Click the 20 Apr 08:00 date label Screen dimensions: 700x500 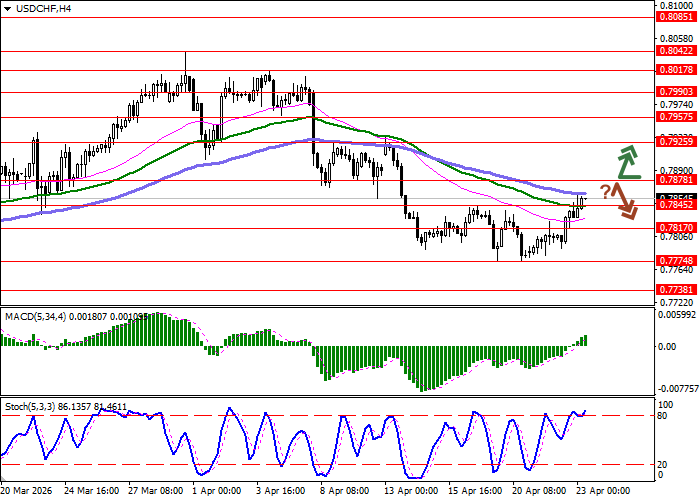coord(539,491)
